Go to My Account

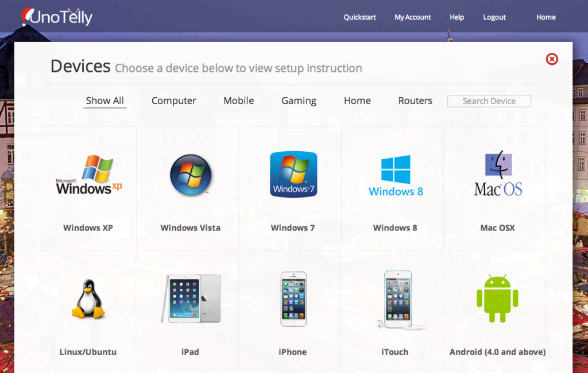coord(413,17)
